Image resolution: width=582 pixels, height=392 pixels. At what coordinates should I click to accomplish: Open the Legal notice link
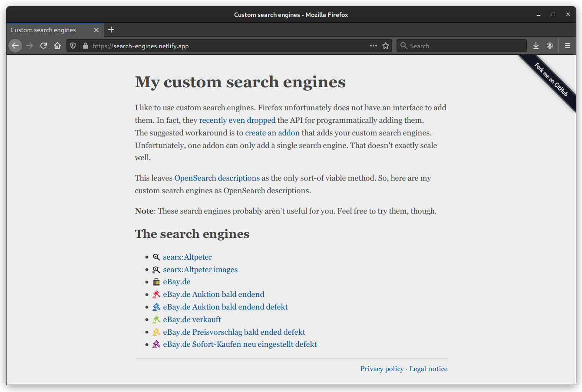pyautogui.click(x=428, y=369)
